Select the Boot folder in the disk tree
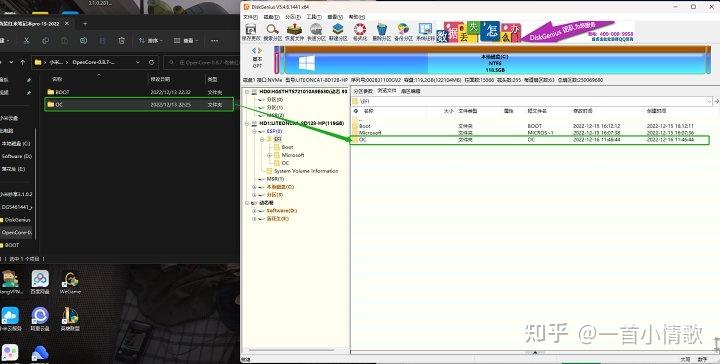 pos(283,147)
